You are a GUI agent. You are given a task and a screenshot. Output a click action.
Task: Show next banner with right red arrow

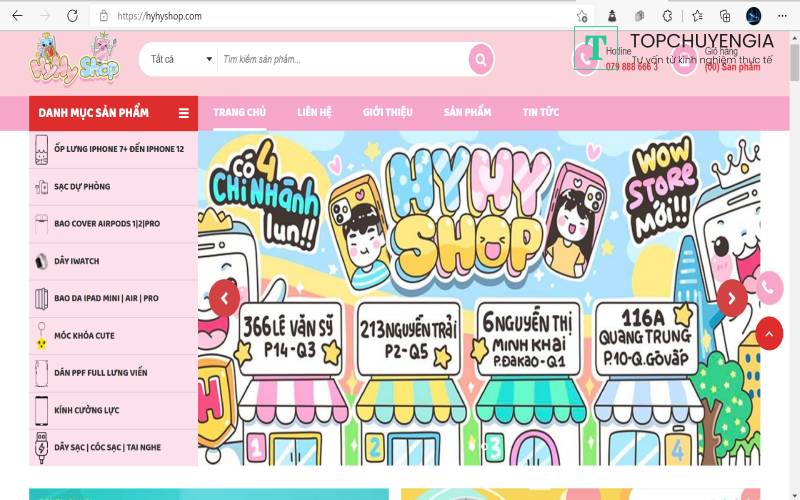(732, 298)
